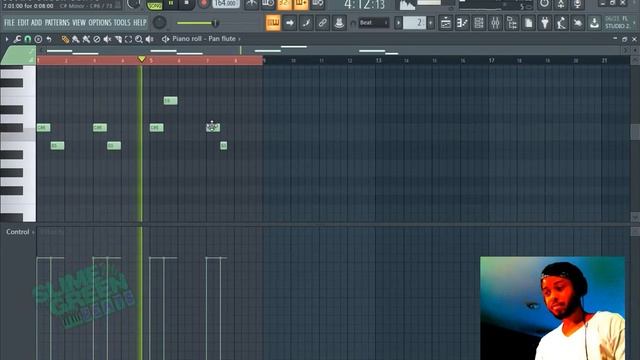Open the HELP menu
Viewport: 640px width, 360px height.
[140, 22]
